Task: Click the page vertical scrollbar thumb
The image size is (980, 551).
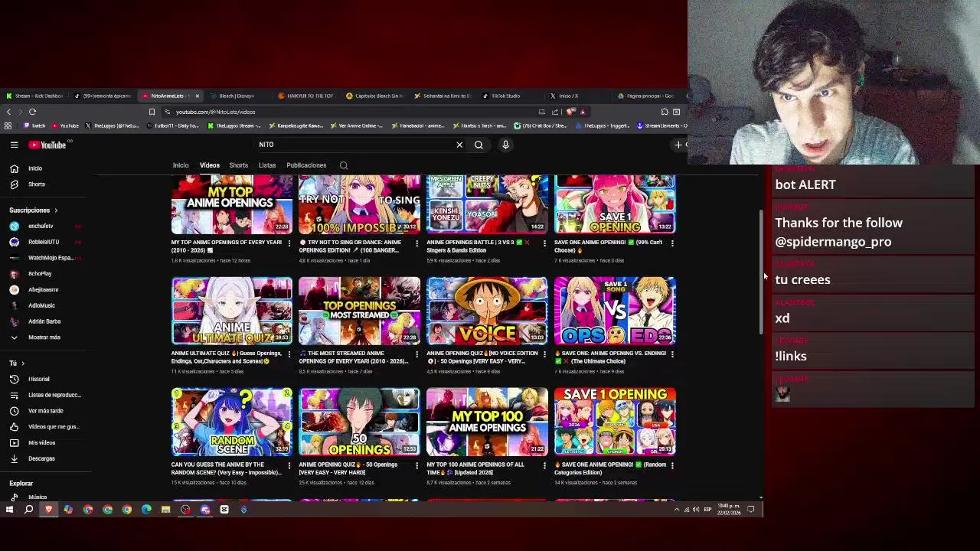Action: click(760, 272)
